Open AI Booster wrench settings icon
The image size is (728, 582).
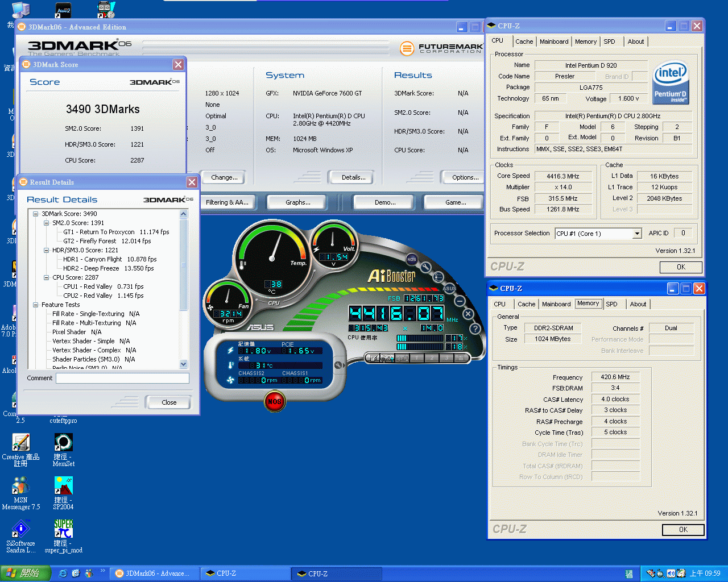[427, 267]
